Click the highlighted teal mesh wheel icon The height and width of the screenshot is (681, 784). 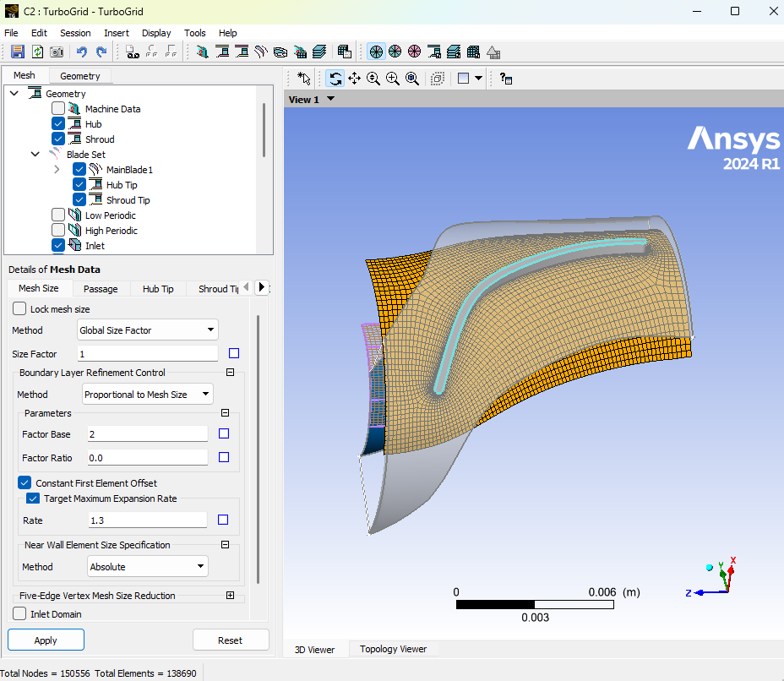[376, 52]
